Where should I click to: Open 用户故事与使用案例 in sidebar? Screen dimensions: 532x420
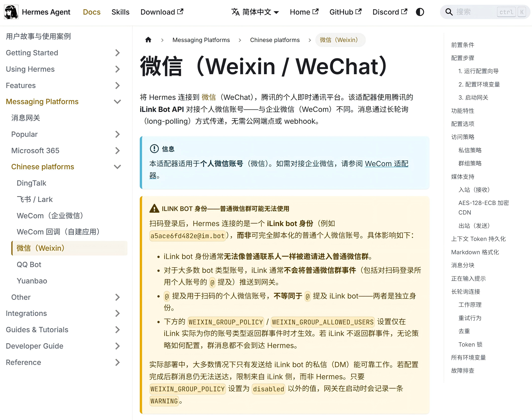tap(38, 36)
